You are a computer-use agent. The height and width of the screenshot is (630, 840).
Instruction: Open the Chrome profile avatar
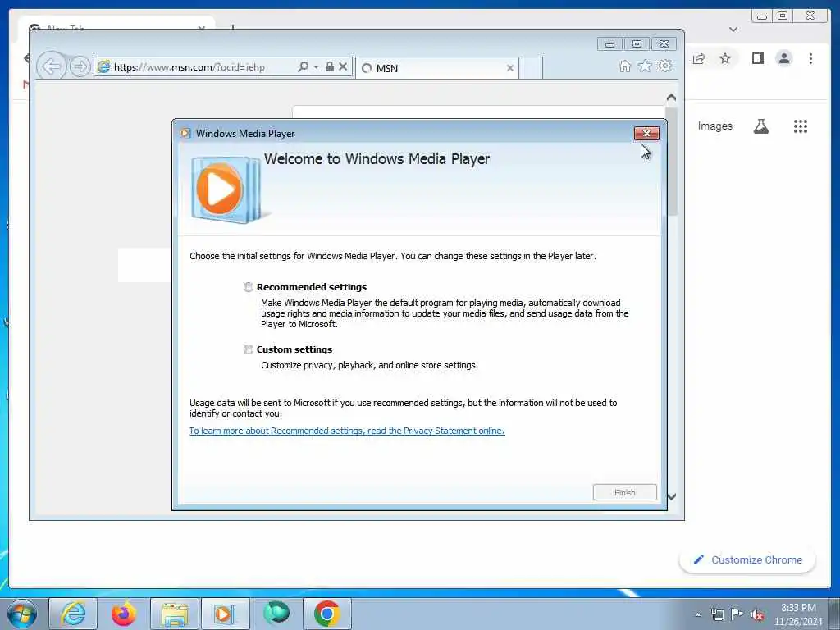pos(783,58)
